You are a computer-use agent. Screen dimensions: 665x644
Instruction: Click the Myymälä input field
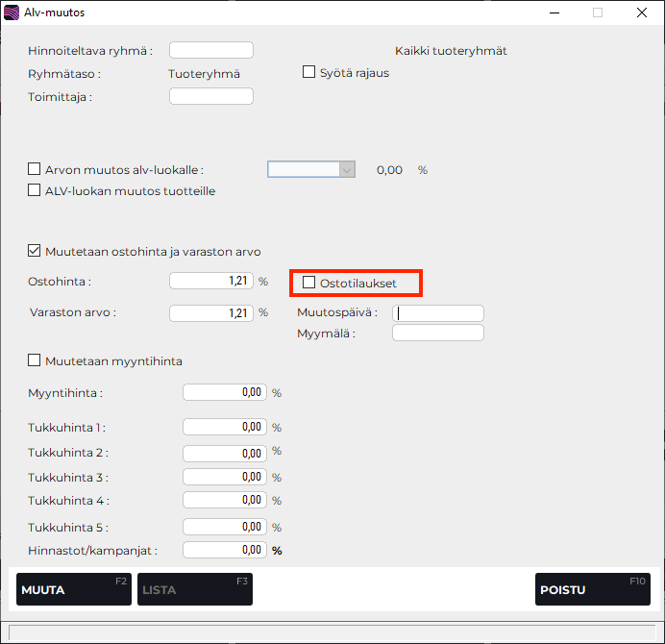tap(437, 333)
